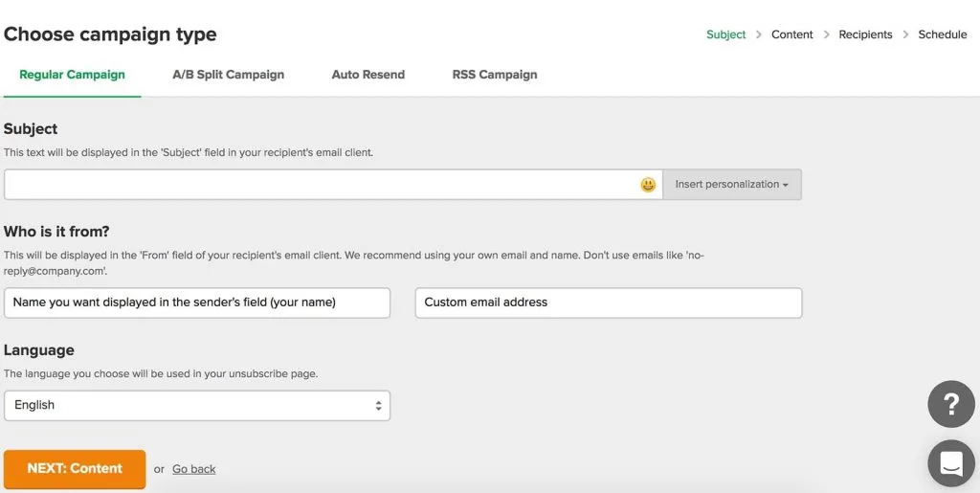Screen dimensions: 980x493
Task: Focus the Custom email address field
Action: tap(608, 303)
